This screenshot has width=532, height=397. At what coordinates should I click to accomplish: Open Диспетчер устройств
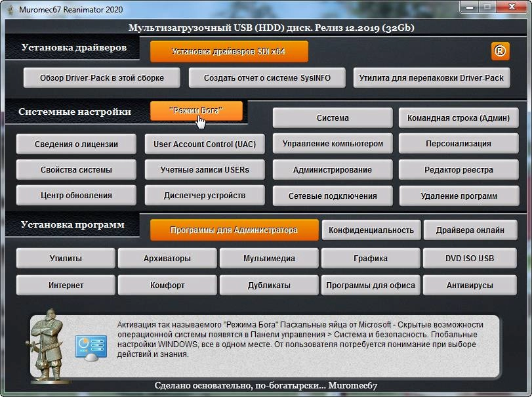pyautogui.click(x=205, y=196)
